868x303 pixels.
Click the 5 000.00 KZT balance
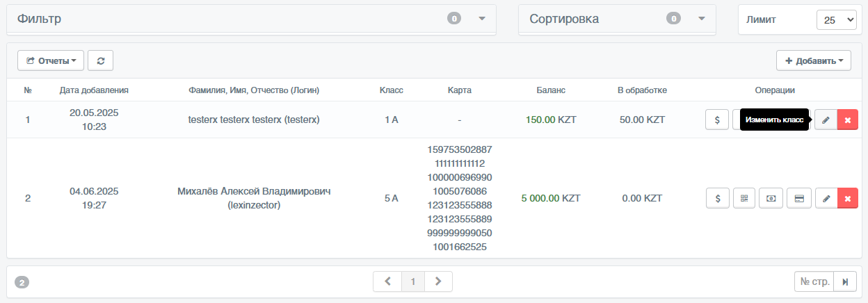551,198
